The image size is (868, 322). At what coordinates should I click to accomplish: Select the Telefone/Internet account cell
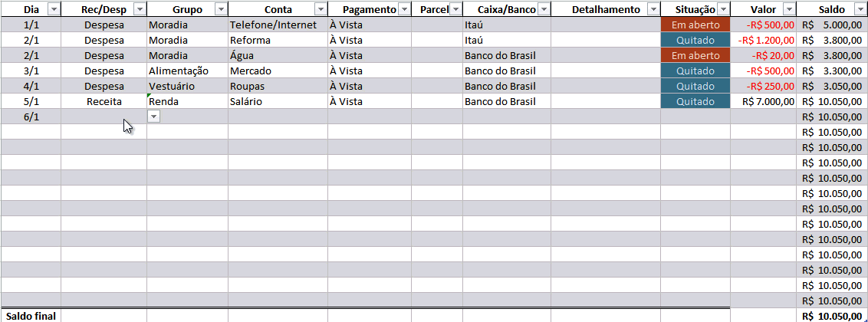tap(278, 25)
